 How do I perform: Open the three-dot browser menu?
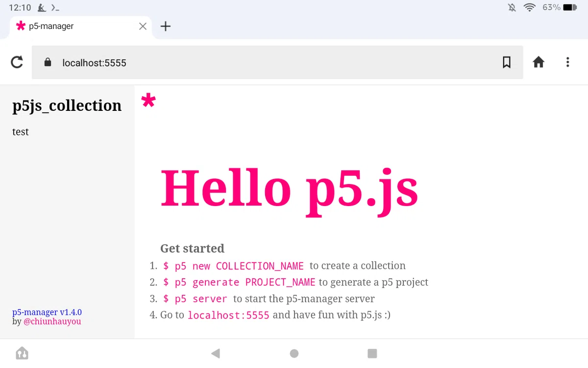(567, 62)
